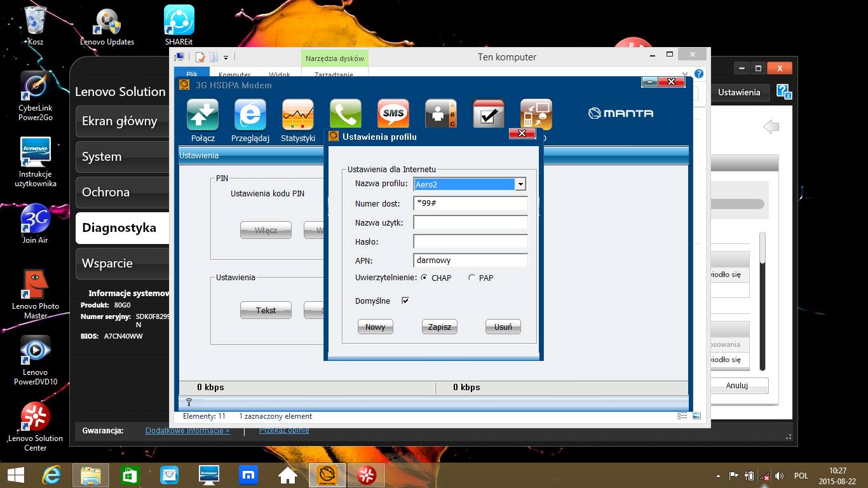Viewport: 868px width, 488px height.
Task: Click the APN input field
Action: click(x=470, y=260)
